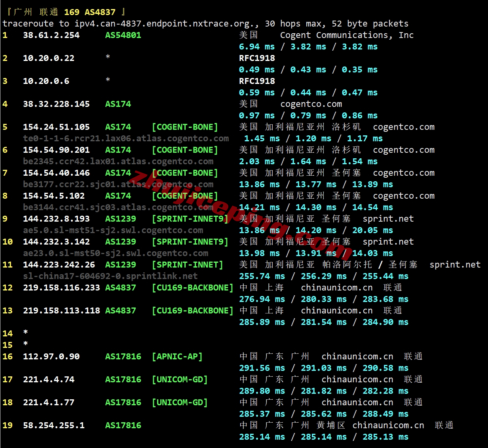Click the 283.68 ms latency value

385,299
